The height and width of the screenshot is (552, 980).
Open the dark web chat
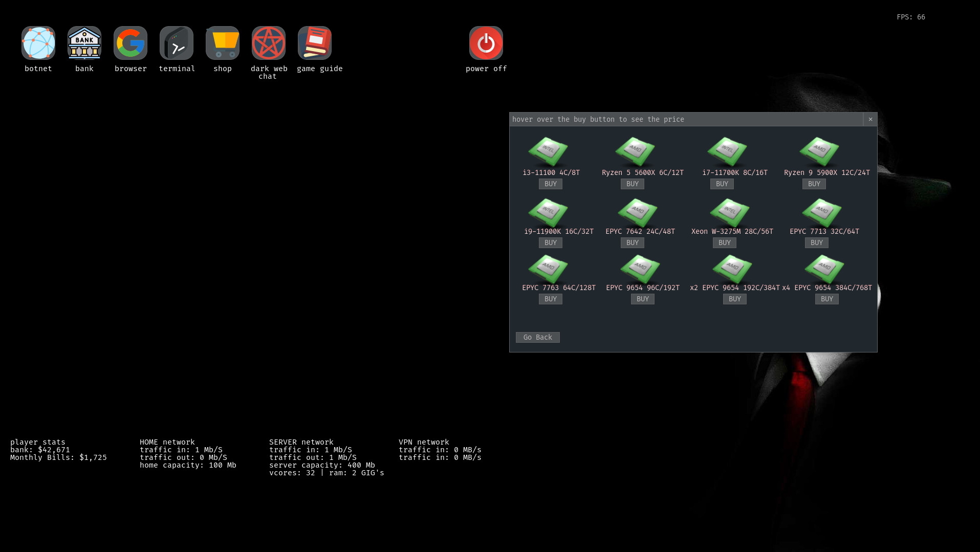268,43
